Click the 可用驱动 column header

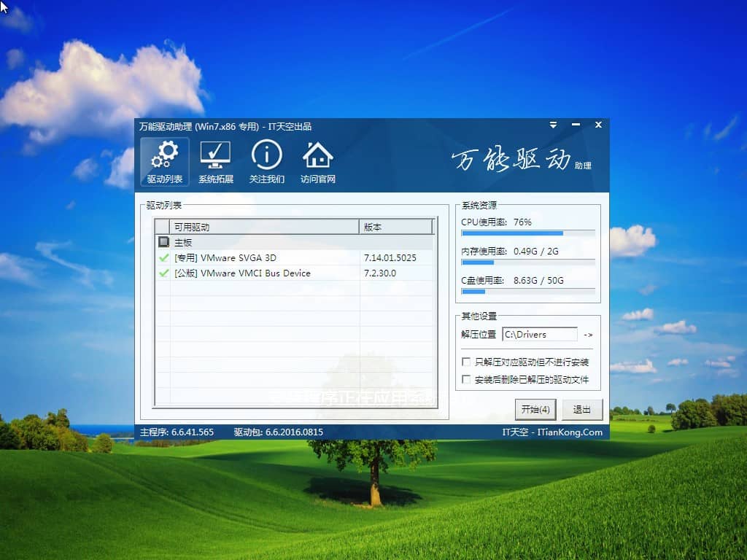(x=264, y=227)
